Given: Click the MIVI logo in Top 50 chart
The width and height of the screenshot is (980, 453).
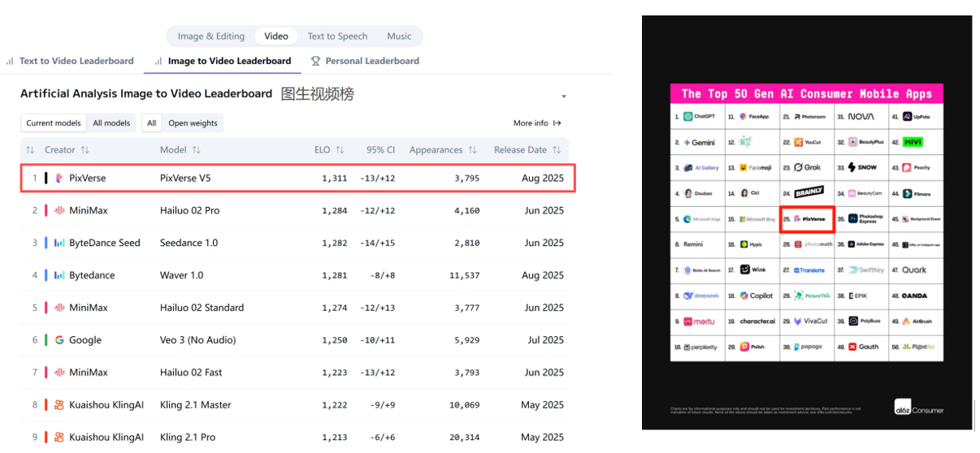Looking at the screenshot, I should pos(913,142).
